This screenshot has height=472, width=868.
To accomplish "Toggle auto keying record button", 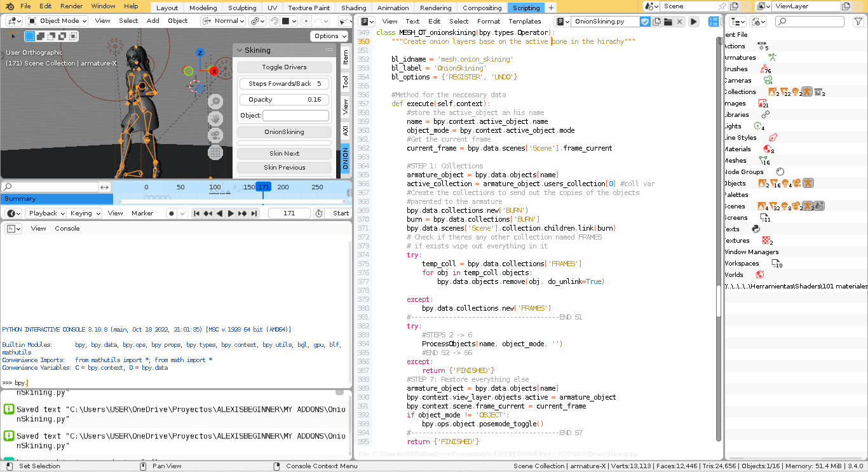I will pos(172,213).
